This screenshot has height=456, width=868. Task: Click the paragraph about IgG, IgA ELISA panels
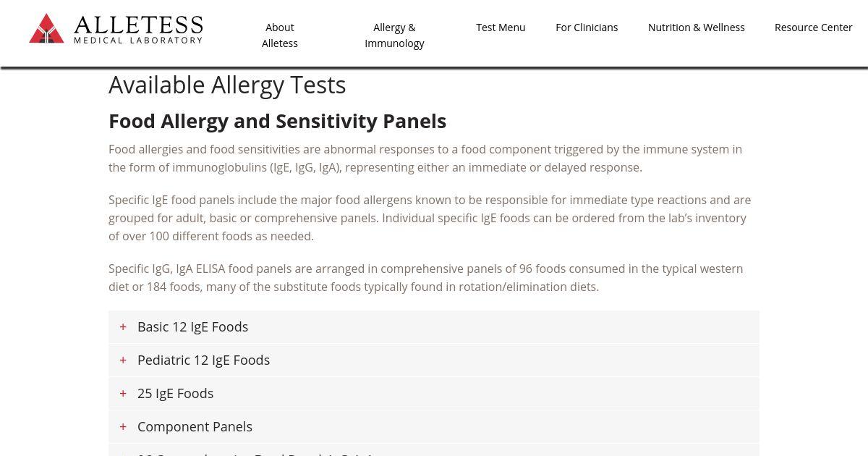pyautogui.click(x=425, y=278)
